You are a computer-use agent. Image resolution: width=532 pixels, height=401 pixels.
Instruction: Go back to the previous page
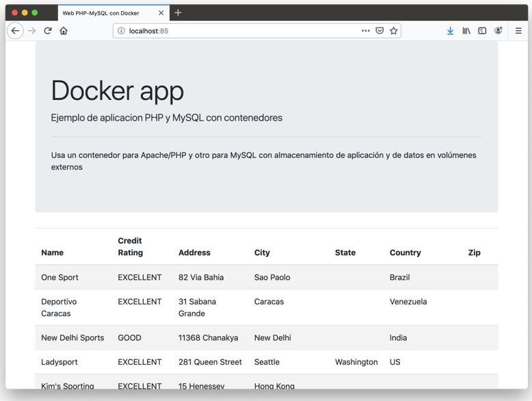click(15, 31)
